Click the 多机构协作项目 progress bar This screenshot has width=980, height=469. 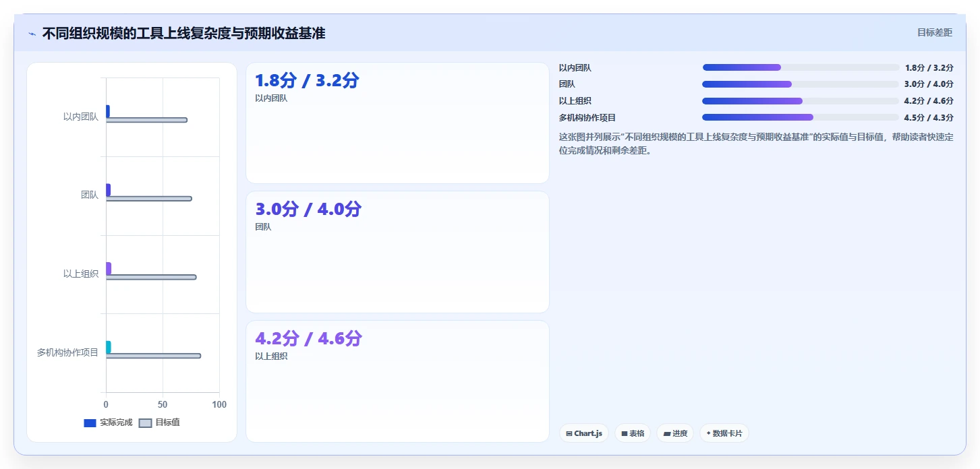pos(801,117)
